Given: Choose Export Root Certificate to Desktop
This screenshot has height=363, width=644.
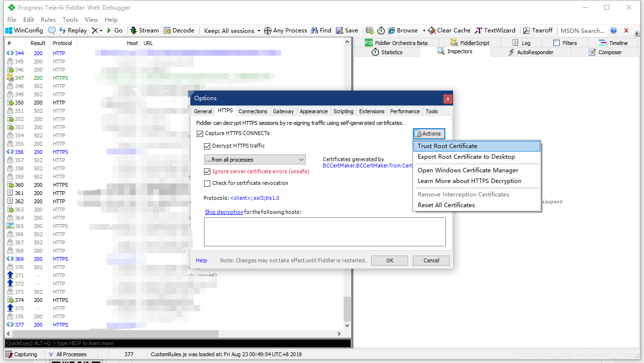Looking at the screenshot, I should point(477,157).
